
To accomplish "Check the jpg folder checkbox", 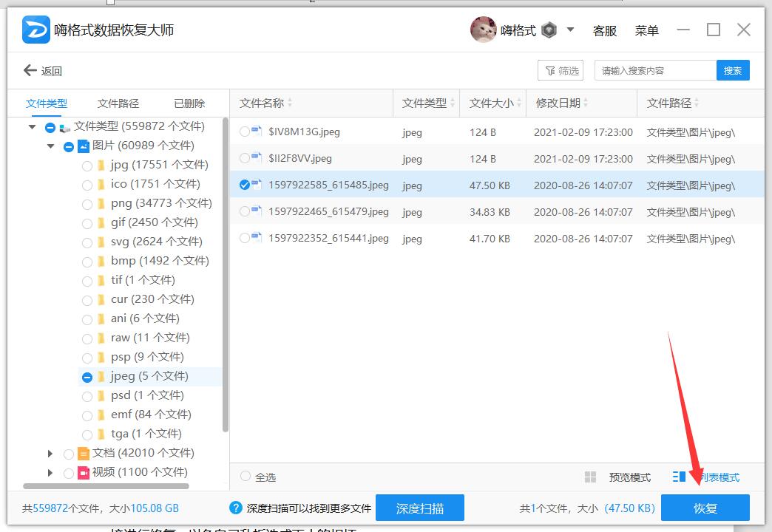I will [x=87, y=166].
